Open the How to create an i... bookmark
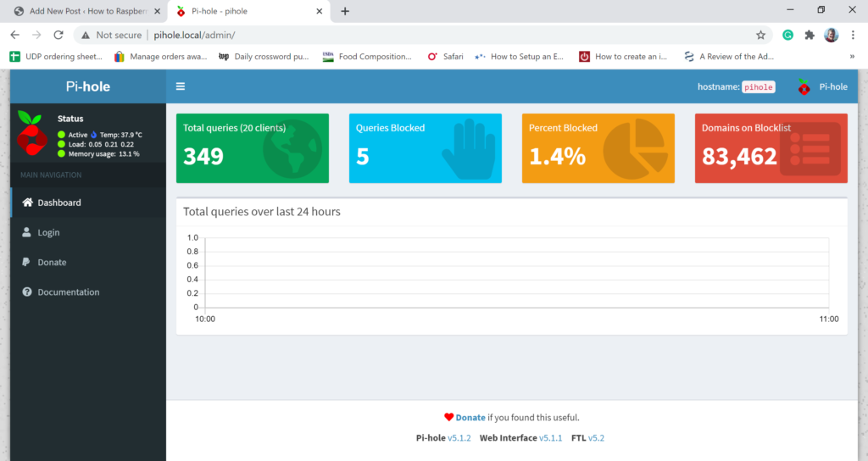This screenshot has height=461, width=868. pyautogui.click(x=623, y=57)
